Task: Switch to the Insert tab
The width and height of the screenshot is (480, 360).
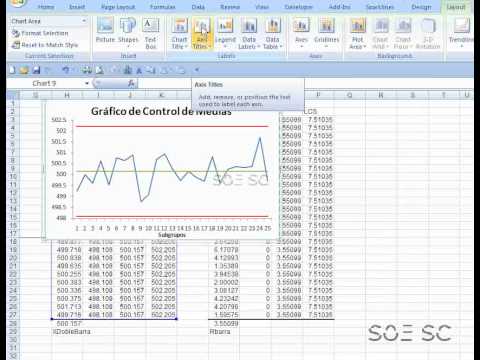Action: [77, 7]
